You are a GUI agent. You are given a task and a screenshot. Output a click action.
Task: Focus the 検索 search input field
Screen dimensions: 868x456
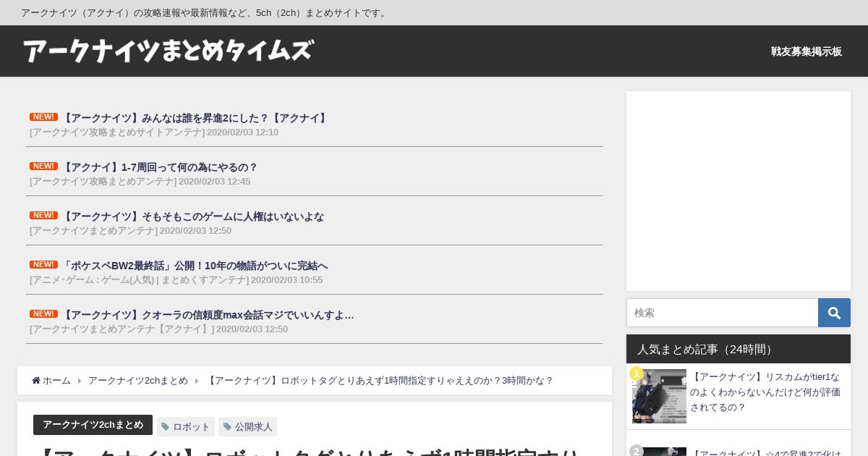click(723, 313)
